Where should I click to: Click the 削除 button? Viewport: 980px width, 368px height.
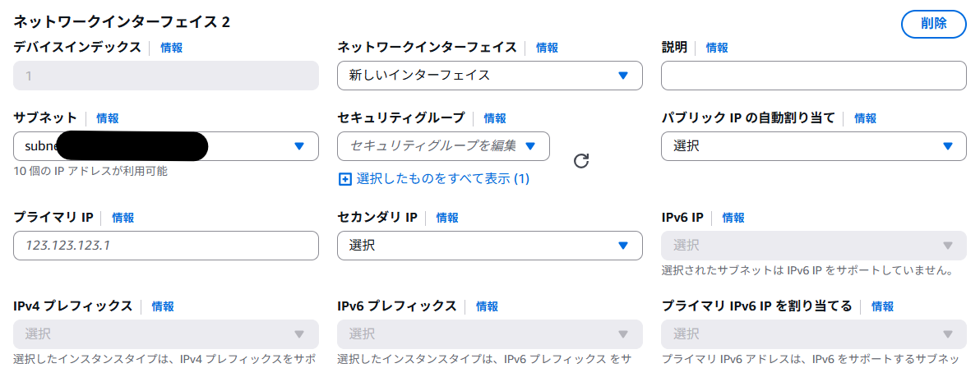pos(933,24)
